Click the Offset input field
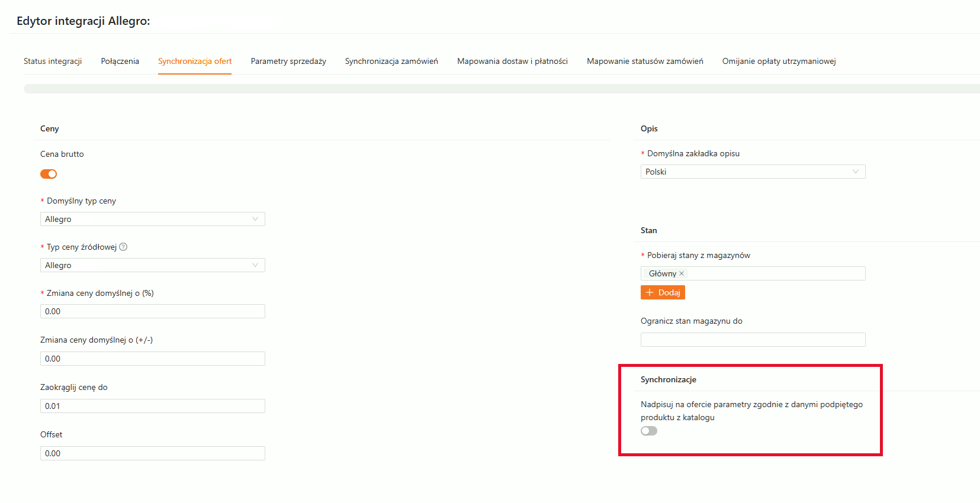Viewport: 980px width, 503px height. click(152, 453)
